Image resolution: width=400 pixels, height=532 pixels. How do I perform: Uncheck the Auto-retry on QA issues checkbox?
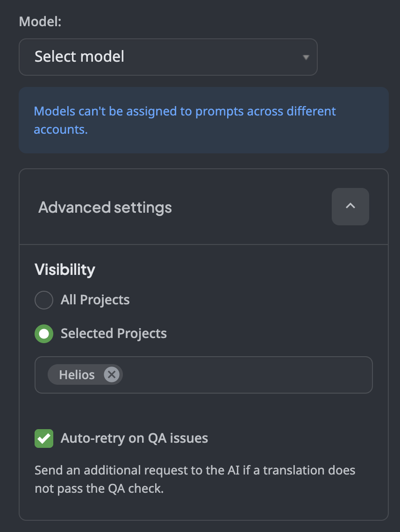click(44, 439)
